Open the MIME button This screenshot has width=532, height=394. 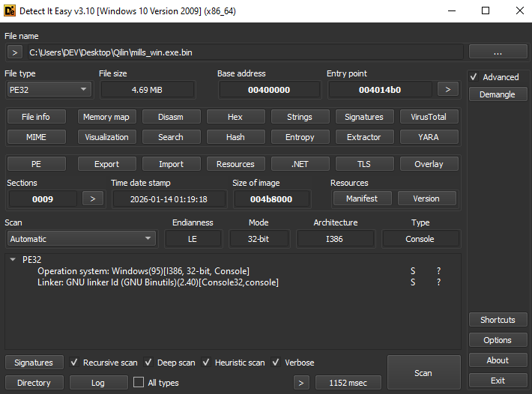36,137
